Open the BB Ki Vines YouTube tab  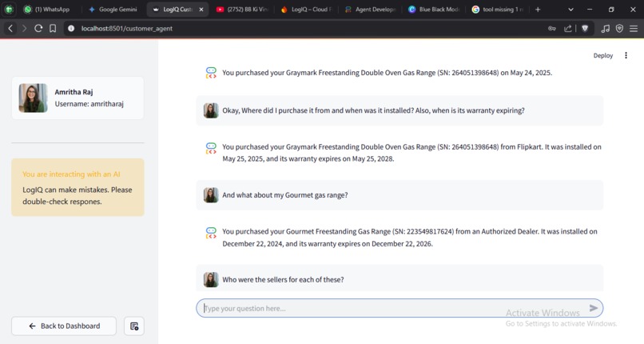[242, 9]
